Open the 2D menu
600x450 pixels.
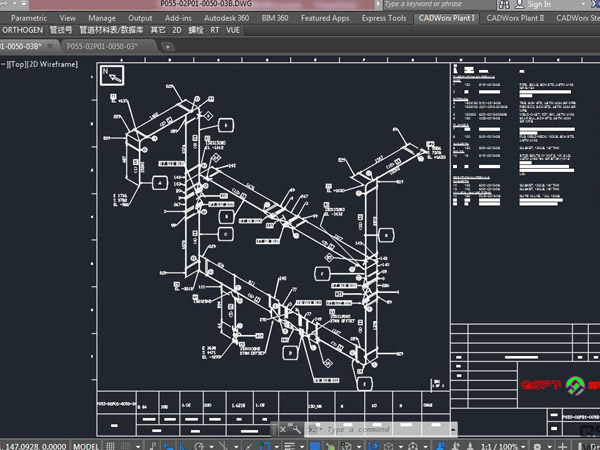pyautogui.click(x=177, y=30)
